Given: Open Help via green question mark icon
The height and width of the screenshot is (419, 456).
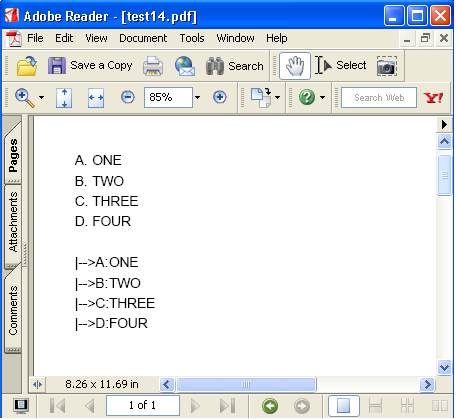Looking at the screenshot, I should click(307, 97).
